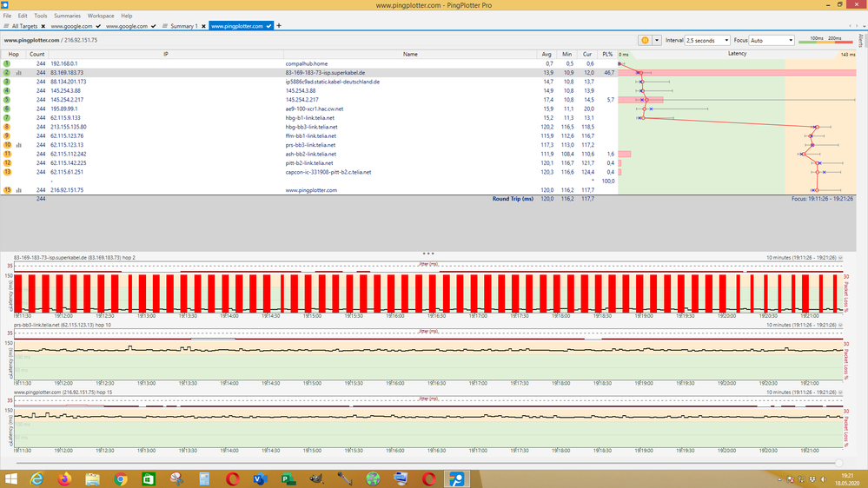Expand the Focus dropdown set to Auto
The image size is (868, 488).
(x=772, y=40)
